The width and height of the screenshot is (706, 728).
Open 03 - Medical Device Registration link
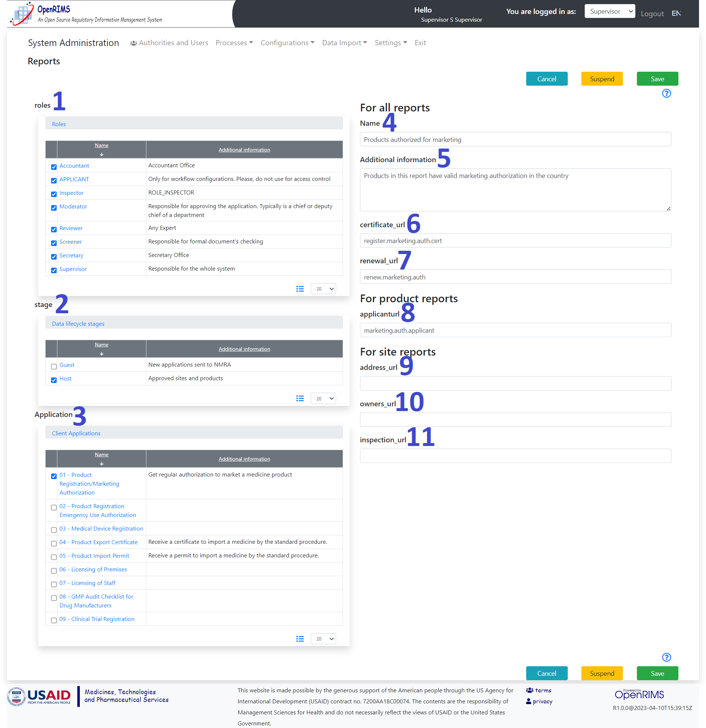(x=101, y=529)
